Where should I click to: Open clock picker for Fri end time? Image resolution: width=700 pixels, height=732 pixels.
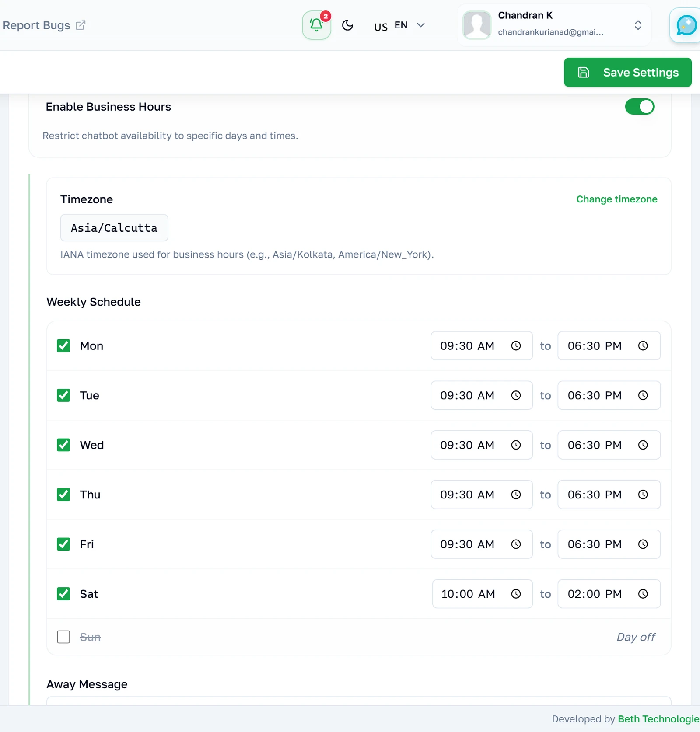tap(643, 544)
